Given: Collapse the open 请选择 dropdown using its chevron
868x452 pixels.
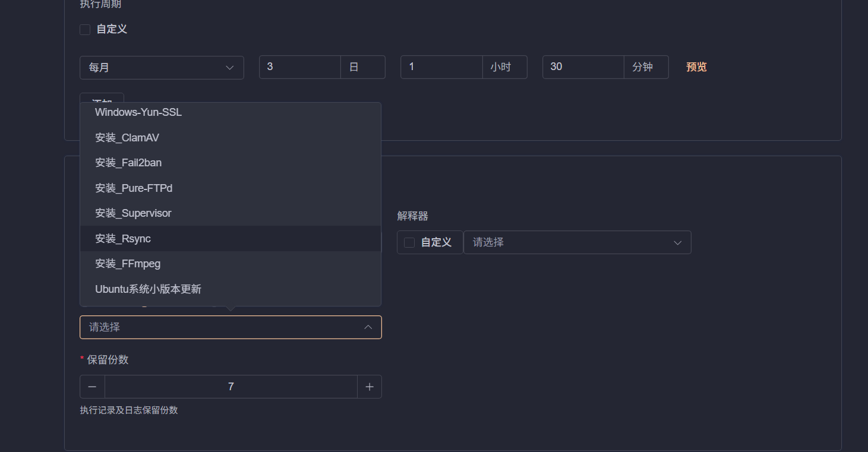Looking at the screenshot, I should (368, 327).
